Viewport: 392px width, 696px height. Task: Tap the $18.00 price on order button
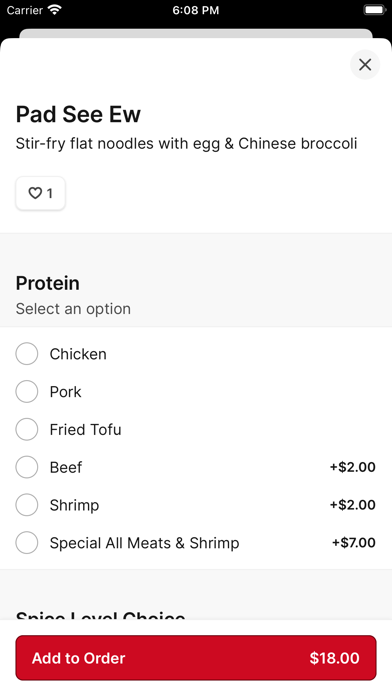pyautogui.click(x=334, y=658)
